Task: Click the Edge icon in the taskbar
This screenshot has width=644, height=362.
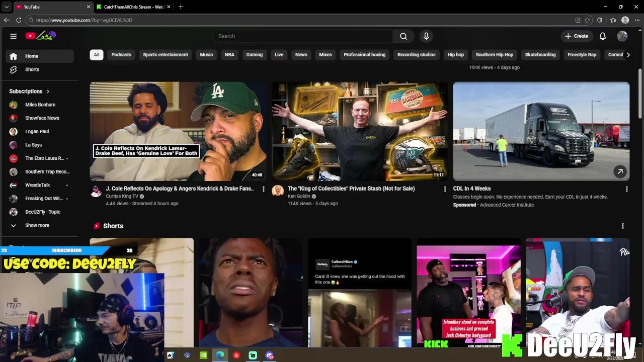Action: pyautogui.click(x=220, y=355)
